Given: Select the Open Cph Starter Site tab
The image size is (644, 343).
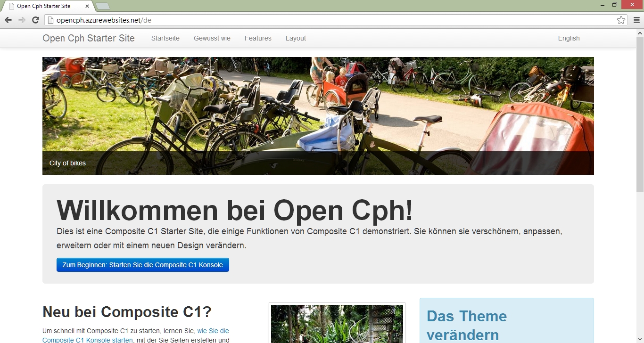Looking at the screenshot, I should click(x=45, y=6).
